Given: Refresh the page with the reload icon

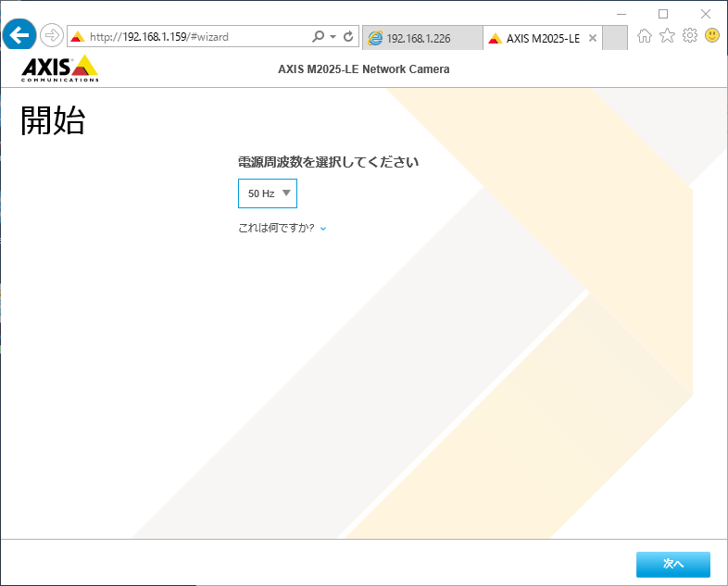Looking at the screenshot, I should point(348,36).
